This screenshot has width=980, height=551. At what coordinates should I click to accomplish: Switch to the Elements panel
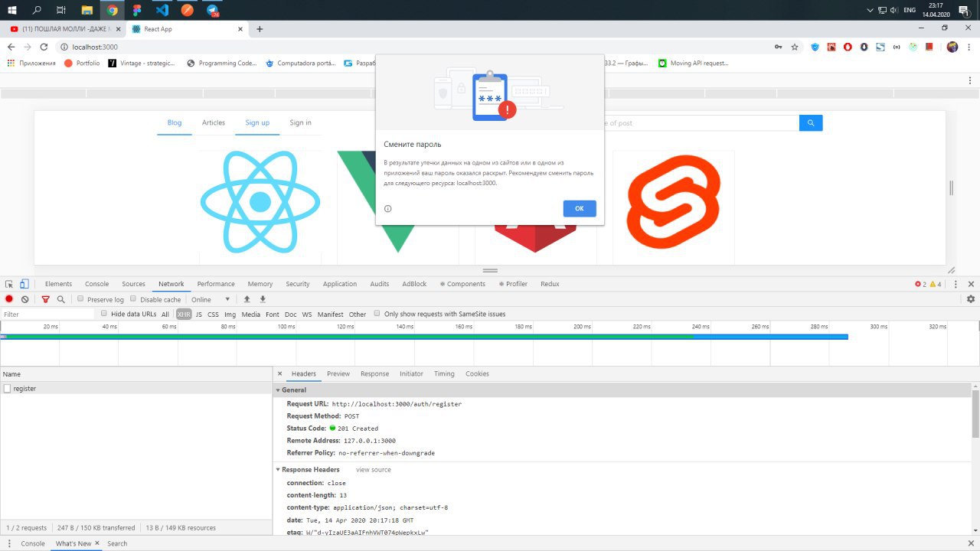click(58, 284)
